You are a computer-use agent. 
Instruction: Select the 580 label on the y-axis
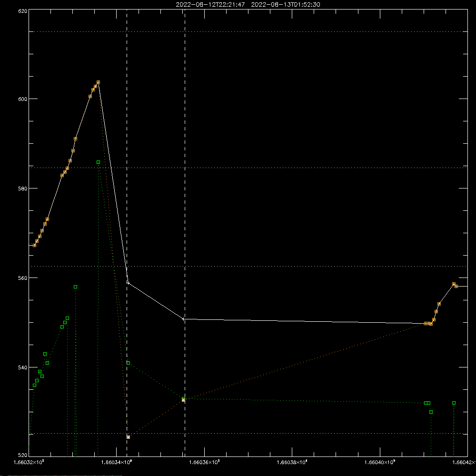coord(23,188)
